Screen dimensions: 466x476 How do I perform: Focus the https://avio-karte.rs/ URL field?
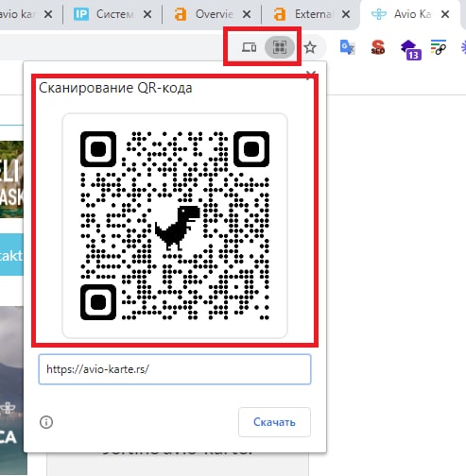[175, 369]
